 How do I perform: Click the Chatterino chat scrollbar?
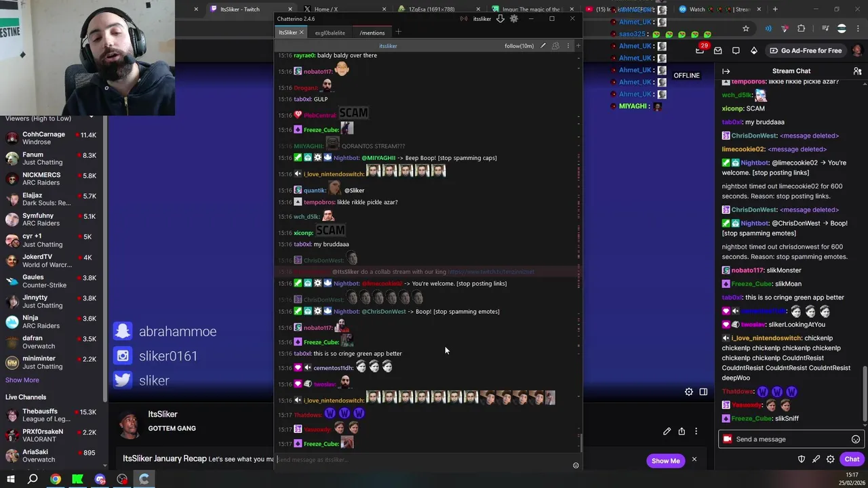point(580,443)
